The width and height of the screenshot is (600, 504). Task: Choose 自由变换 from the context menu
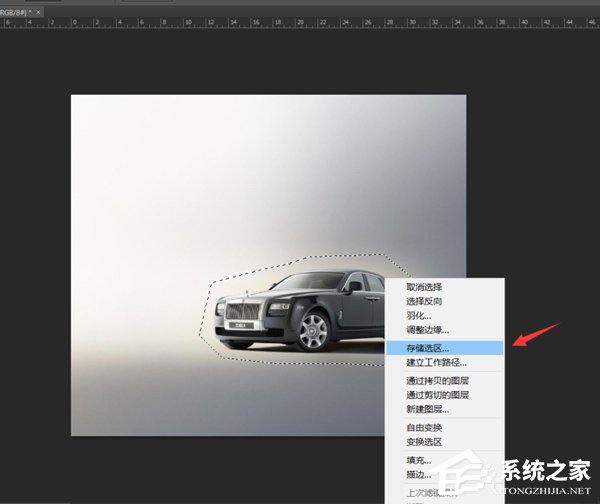(x=425, y=427)
